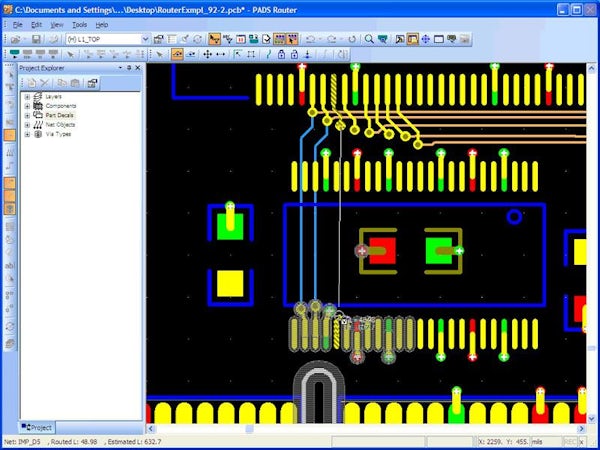Toggle the Project Explorer auto-hide pin
This screenshot has height=450, width=600.
(x=129, y=68)
